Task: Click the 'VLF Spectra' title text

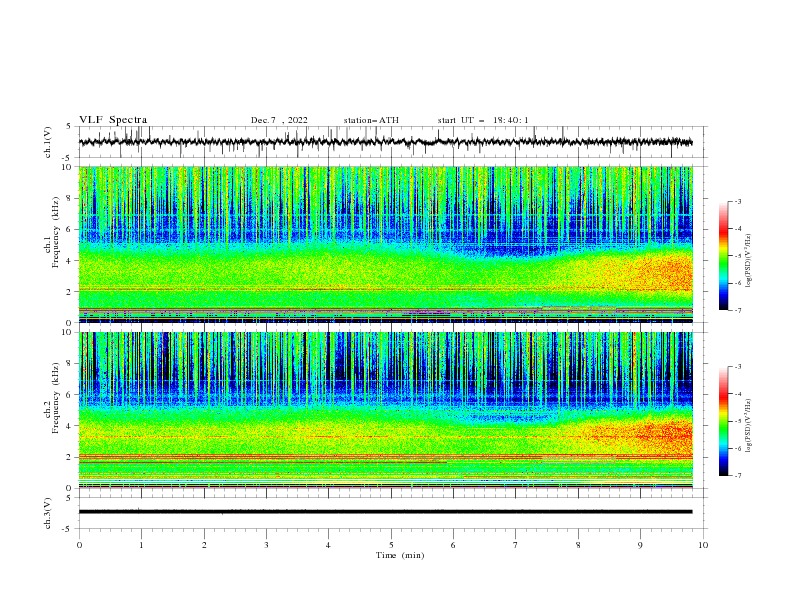Action: click(113, 120)
